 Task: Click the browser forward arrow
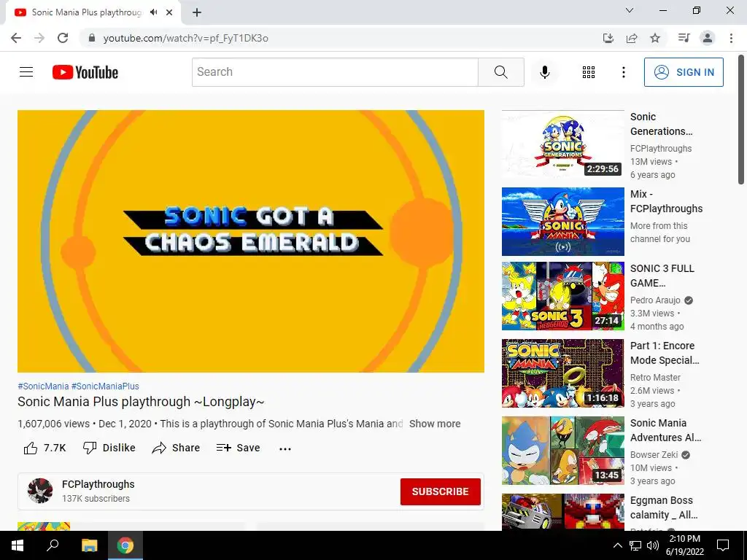pyautogui.click(x=39, y=38)
